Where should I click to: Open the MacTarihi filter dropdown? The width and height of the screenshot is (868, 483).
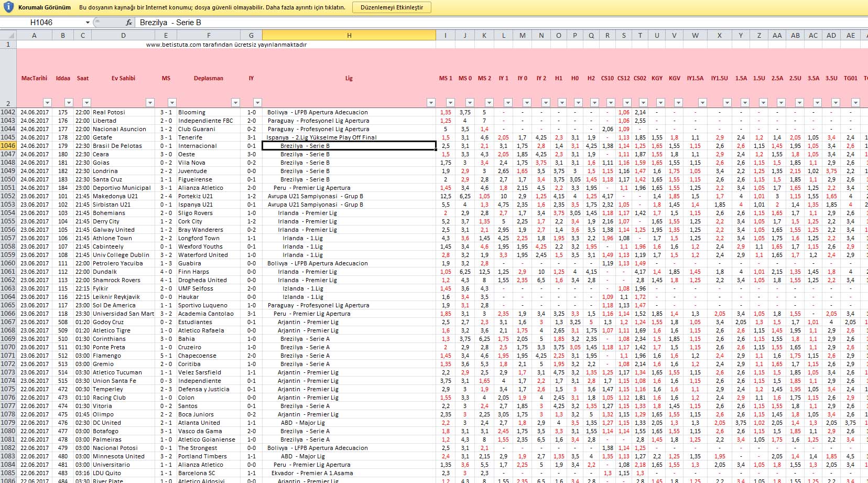pos(48,103)
